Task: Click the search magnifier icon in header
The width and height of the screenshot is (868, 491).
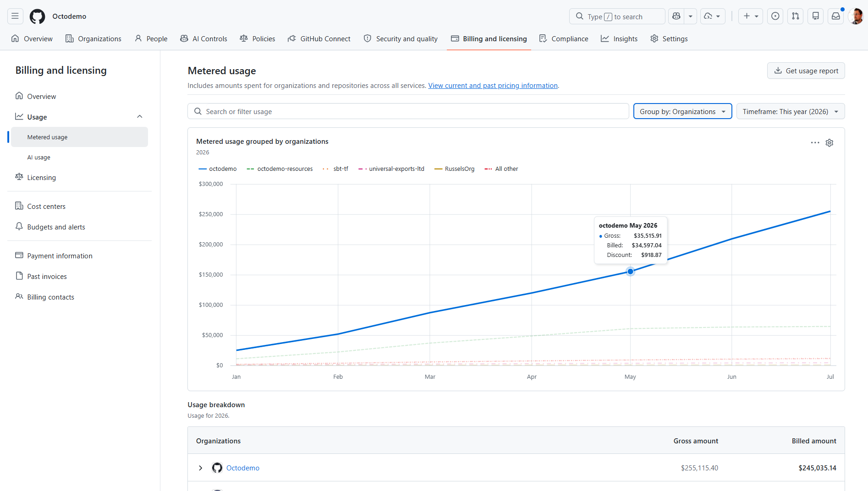Action: tap(580, 16)
